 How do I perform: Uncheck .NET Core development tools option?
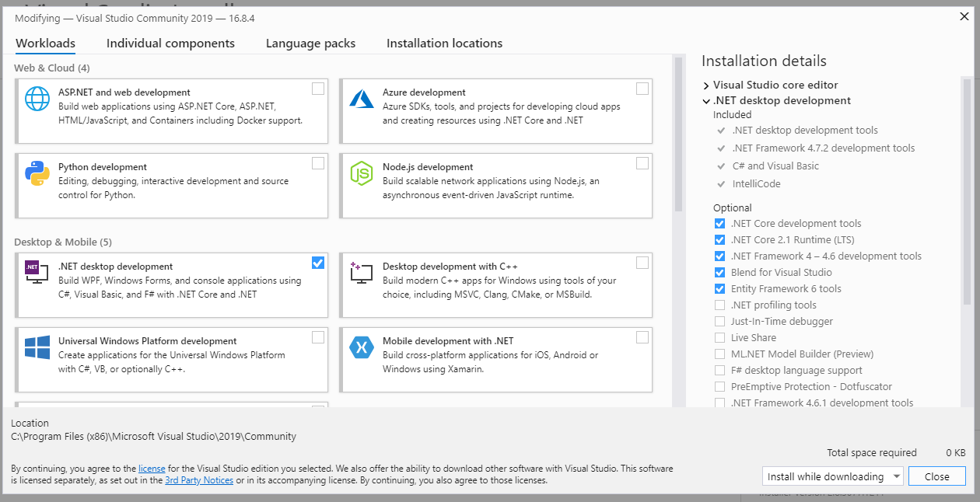[719, 224]
